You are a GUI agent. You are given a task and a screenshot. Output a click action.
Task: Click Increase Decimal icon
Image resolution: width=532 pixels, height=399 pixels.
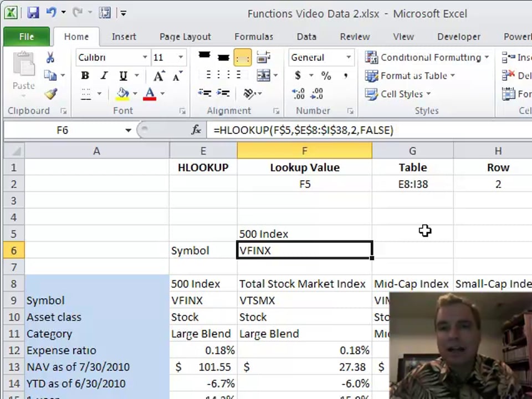(298, 94)
